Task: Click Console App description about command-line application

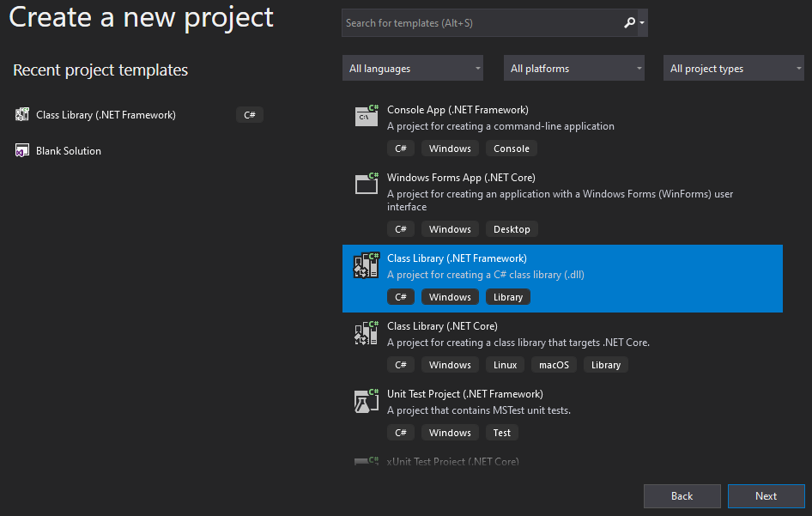Action: (500, 126)
